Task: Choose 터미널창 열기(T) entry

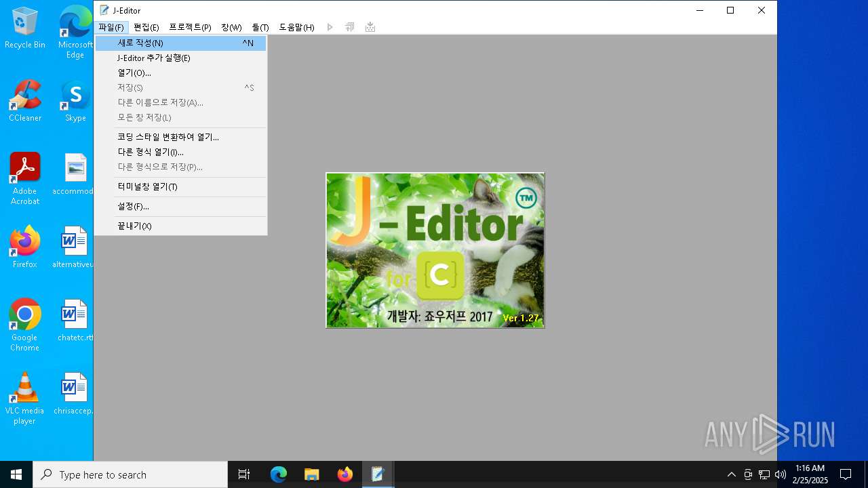Action: tap(180, 186)
